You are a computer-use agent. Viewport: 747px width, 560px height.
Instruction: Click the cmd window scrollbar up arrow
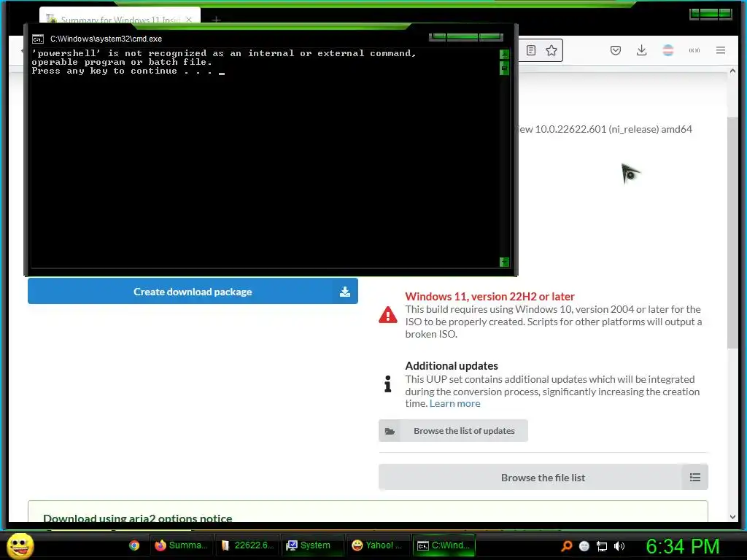504,54
